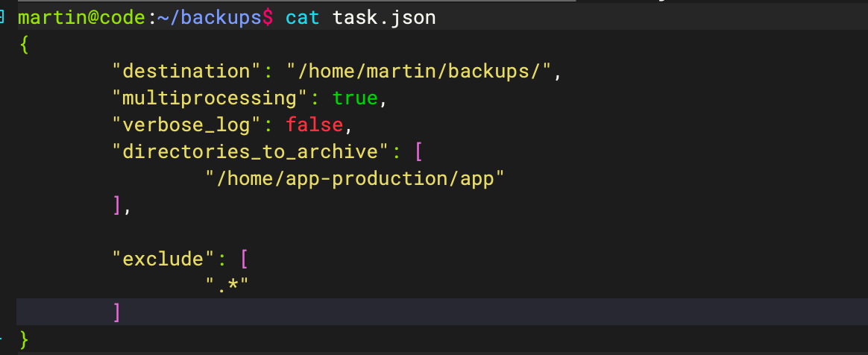Select the "directories_to_archive" key
Viewport: 868px width, 355px height.
(250, 151)
